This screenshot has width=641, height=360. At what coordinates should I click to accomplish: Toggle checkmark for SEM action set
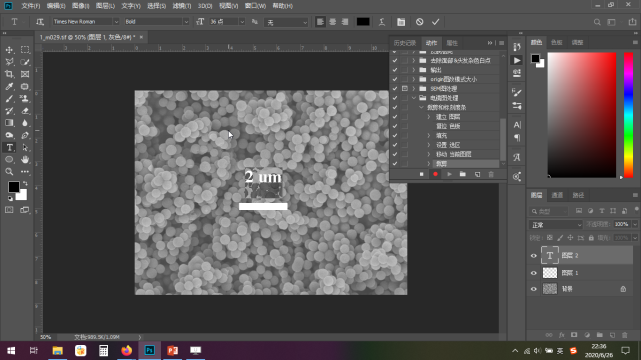point(394,89)
